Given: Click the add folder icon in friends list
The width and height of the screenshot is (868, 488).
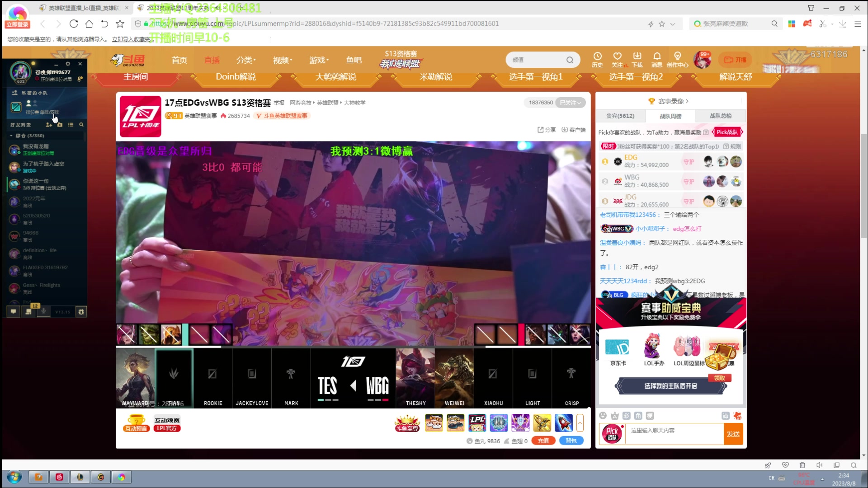Looking at the screenshot, I should click(60, 125).
